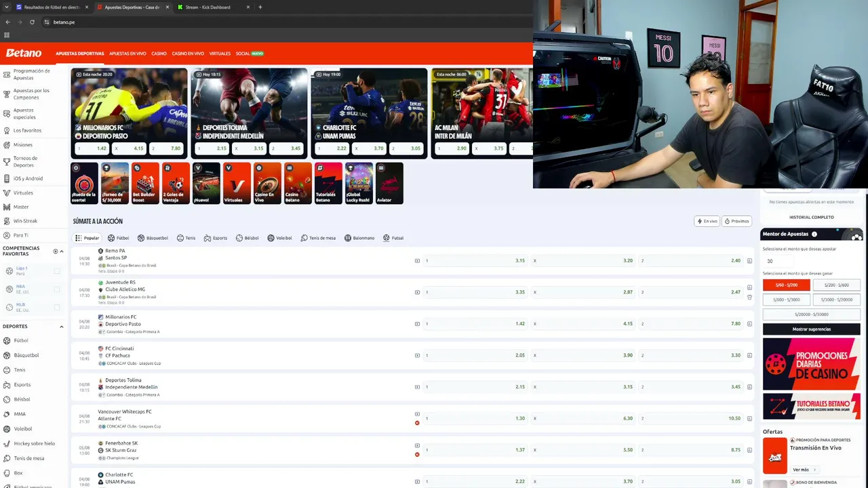The height and width of the screenshot is (488, 868).
Task: Bet on CF Pachuca win at 3.30
Action: pyautogui.click(x=691, y=355)
